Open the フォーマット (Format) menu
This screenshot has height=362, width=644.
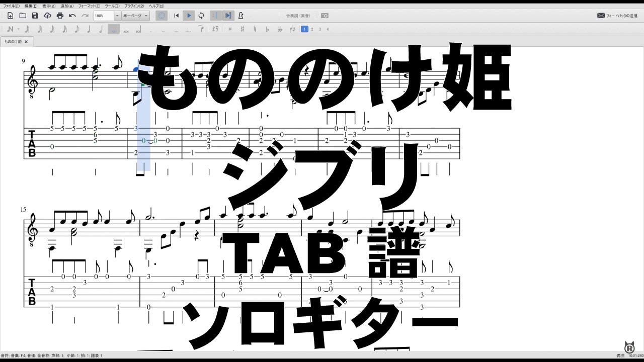(x=90, y=6)
